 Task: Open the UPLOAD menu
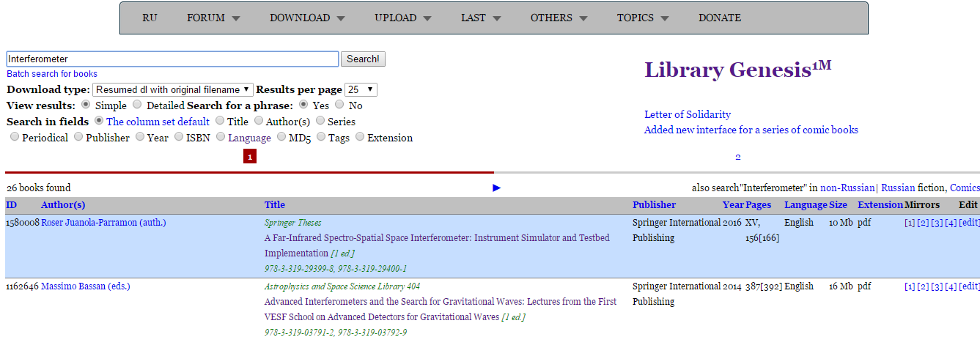pyautogui.click(x=403, y=18)
